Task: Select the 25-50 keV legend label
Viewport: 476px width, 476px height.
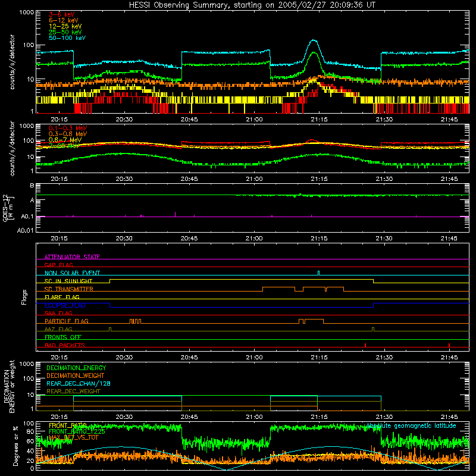Action: coord(65,32)
